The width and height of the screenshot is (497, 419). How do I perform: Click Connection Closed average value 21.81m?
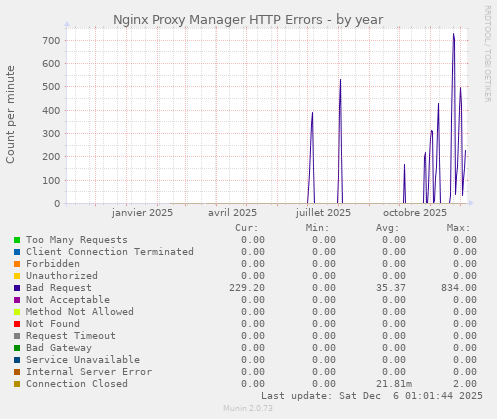point(394,384)
